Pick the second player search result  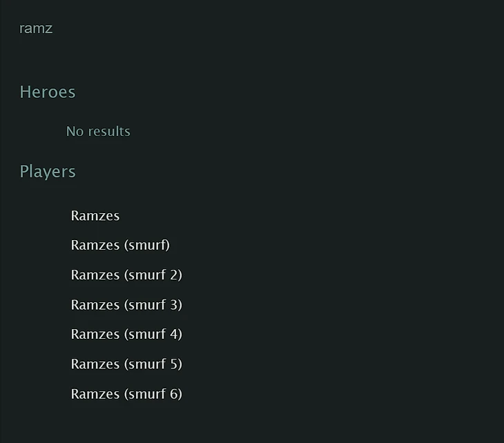pyautogui.click(x=120, y=245)
